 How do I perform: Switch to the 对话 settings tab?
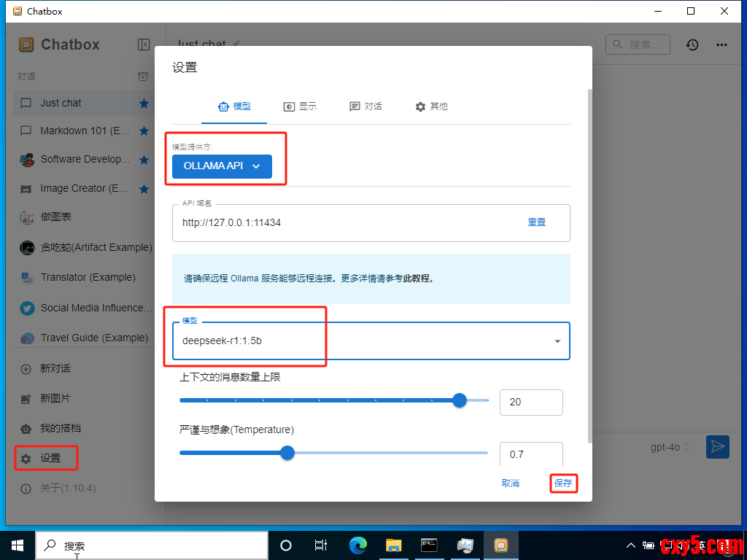coord(365,106)
